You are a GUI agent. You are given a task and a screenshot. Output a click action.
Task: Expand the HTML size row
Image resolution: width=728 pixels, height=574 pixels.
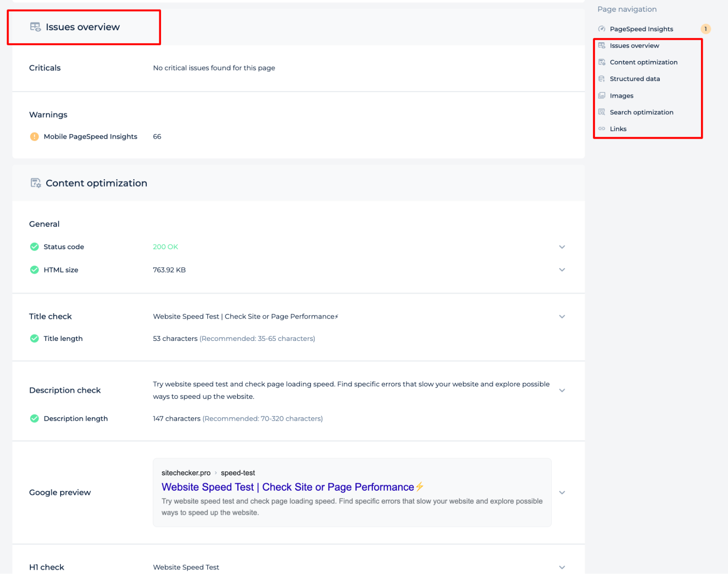tap(562, 270)
